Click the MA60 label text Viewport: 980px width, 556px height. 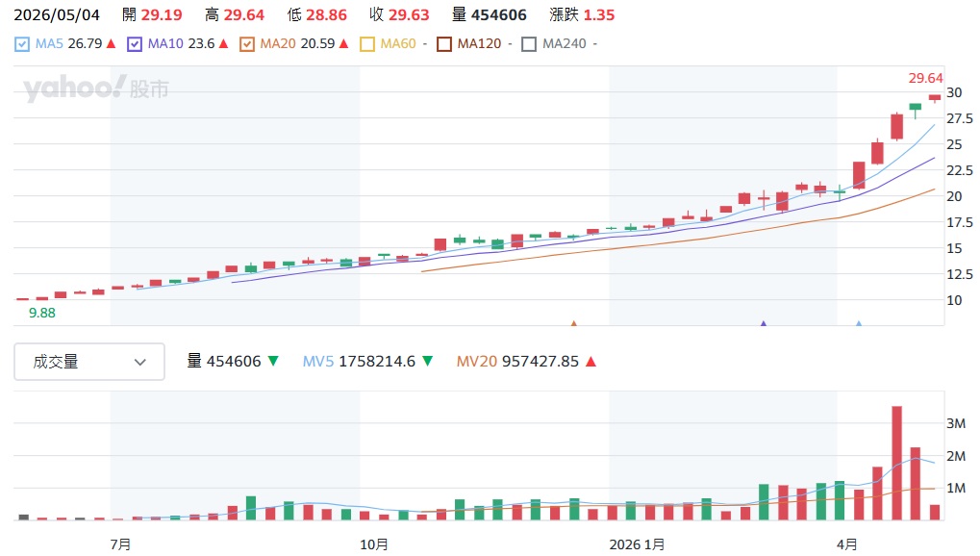[x=398, y=44]
